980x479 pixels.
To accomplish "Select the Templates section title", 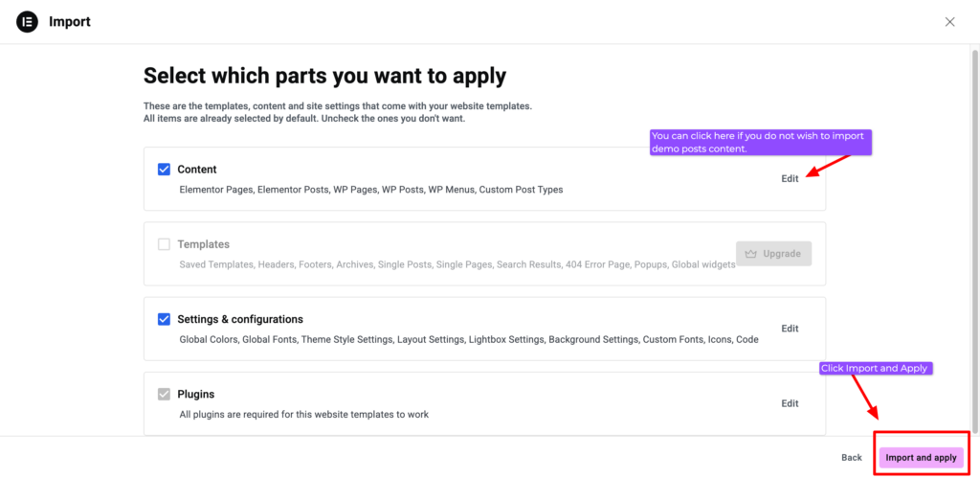I will (x=203, y=244).
